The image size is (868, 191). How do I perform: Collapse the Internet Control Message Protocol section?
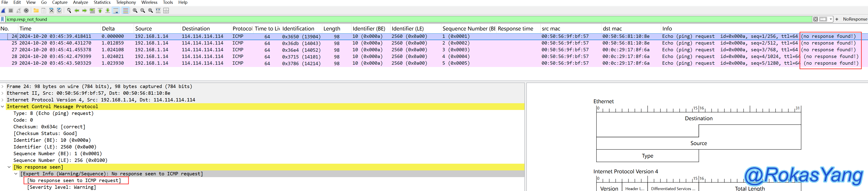click(x=3, y=107)
